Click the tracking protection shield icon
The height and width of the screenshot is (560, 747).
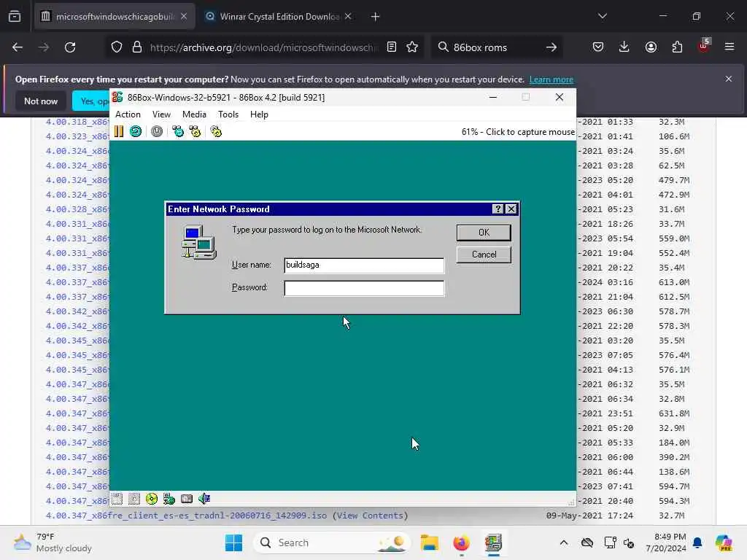[x=117, y=47]
